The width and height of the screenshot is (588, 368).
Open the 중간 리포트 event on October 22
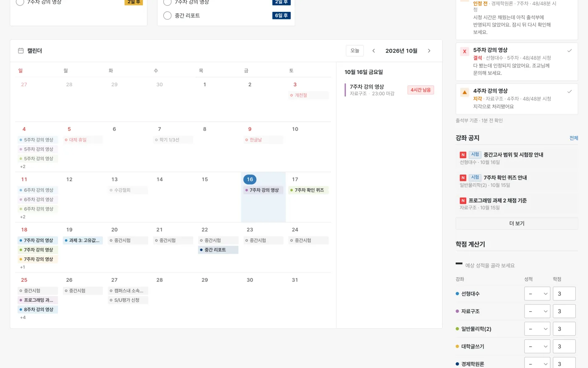218,250
